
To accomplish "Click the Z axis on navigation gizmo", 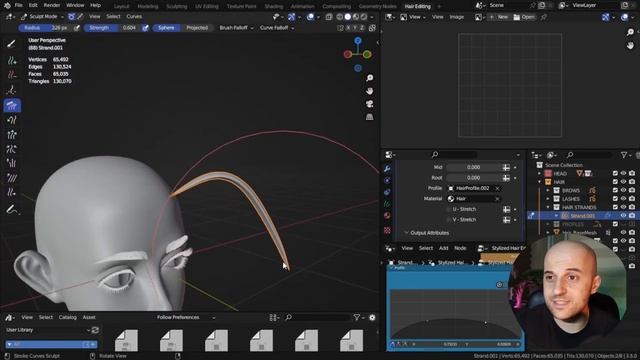I will click(358, 40).
